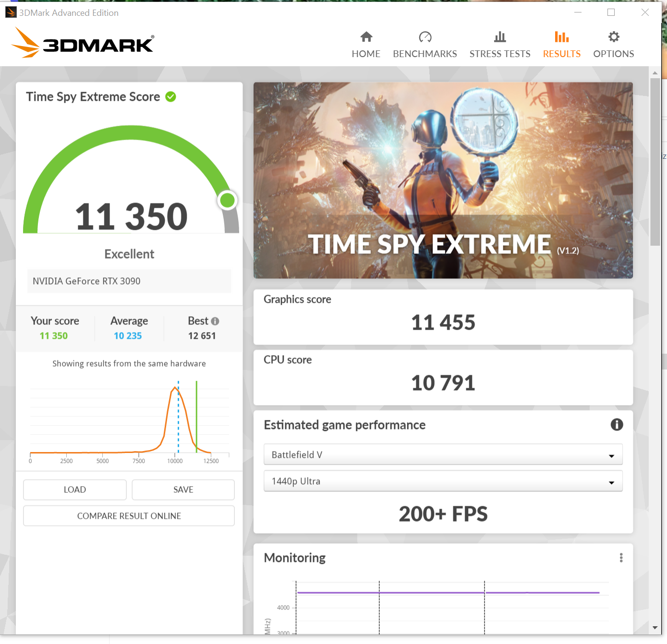The image size is (667, 644).
Task: Click the info icon beside Best
Action: pos(215,321)
